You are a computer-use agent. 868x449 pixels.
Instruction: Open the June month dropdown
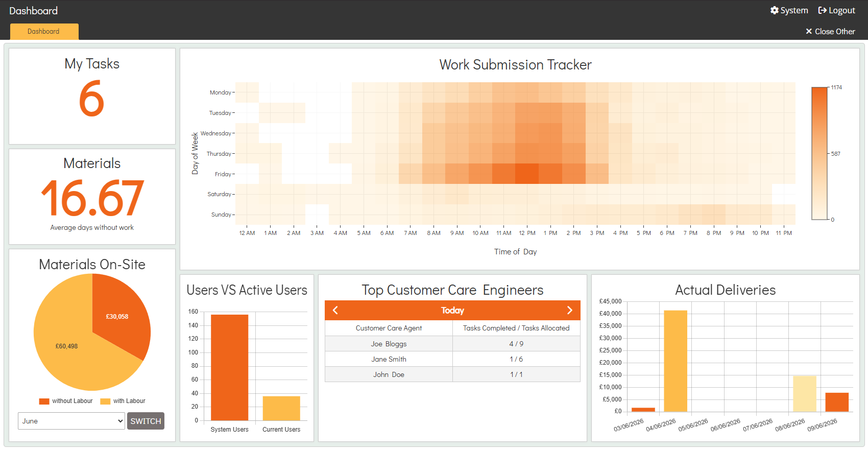pos(71,421)
